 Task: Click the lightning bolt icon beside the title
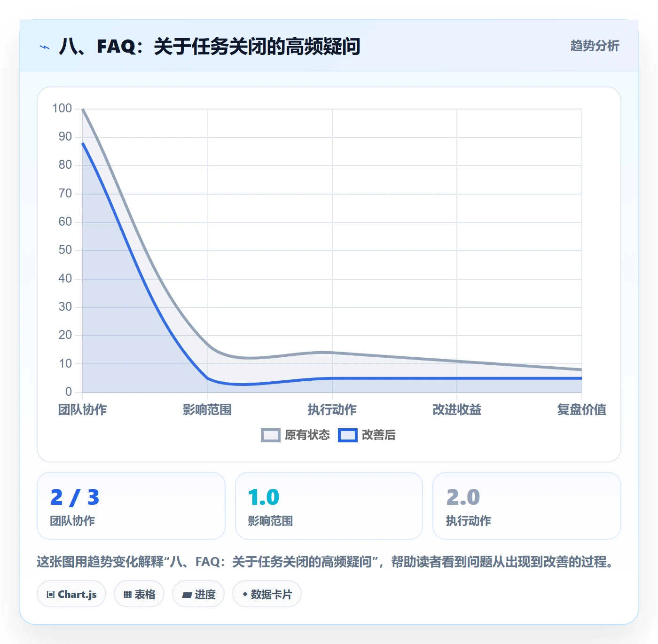tap(45, 47)
